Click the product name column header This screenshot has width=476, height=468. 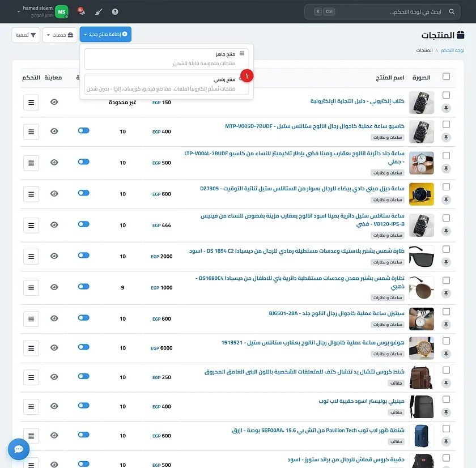(390, 78)
